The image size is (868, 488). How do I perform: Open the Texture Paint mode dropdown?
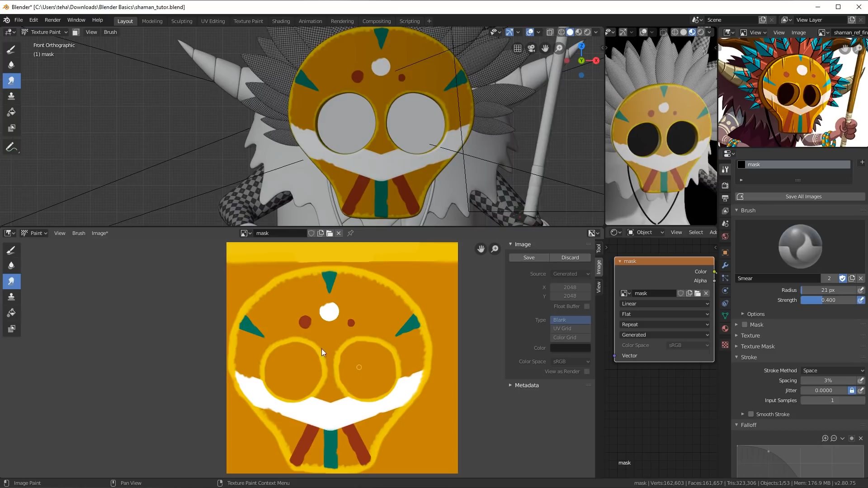(45, 32)
